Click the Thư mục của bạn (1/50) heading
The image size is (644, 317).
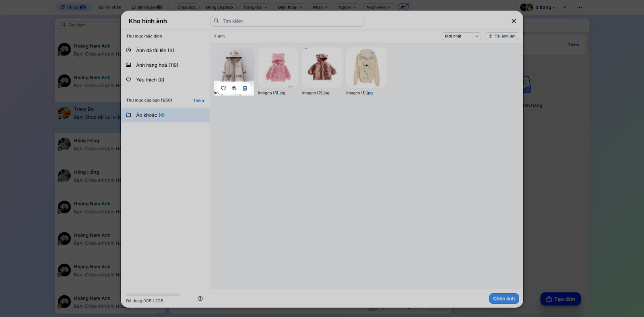(x=149, y=100)
